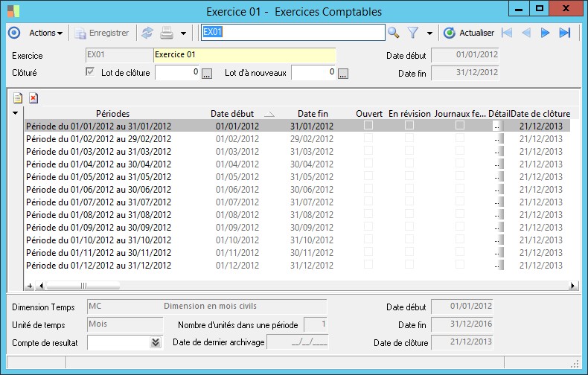Toggle Ouvert checkbox for 01/02/2012 period
The image size is (588, 375).
368,138
